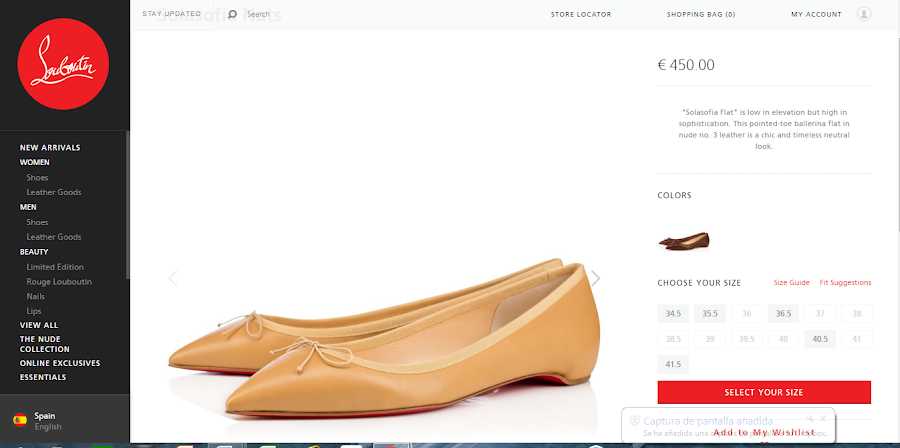
Task: Select size 34.5
Action: pos(673,314)
